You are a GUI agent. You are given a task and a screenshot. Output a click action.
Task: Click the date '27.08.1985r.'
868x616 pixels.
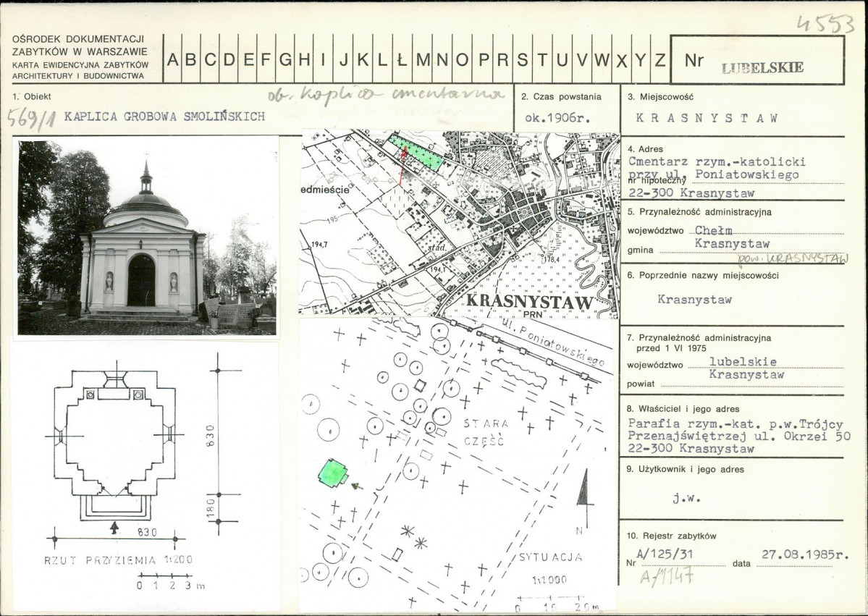tap(806, 554)
